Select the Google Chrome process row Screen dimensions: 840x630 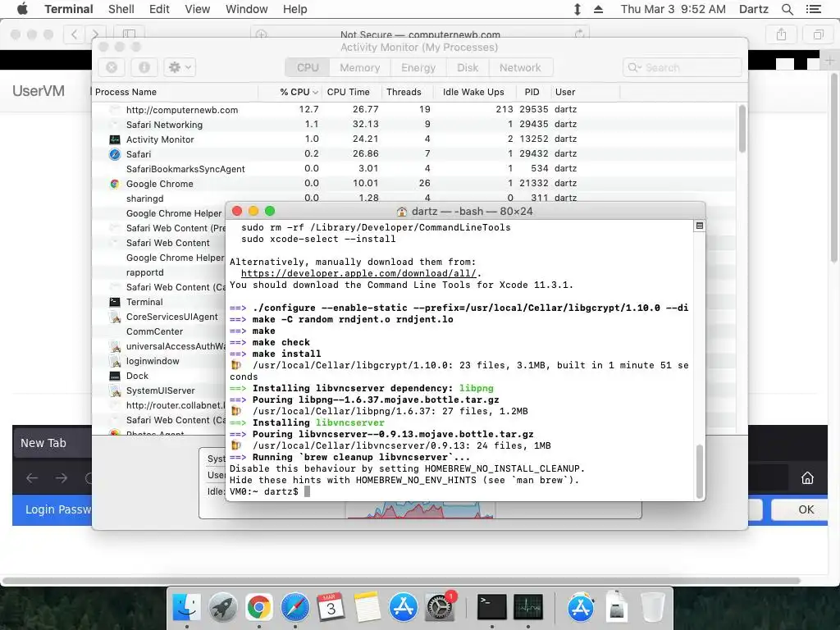413,184
